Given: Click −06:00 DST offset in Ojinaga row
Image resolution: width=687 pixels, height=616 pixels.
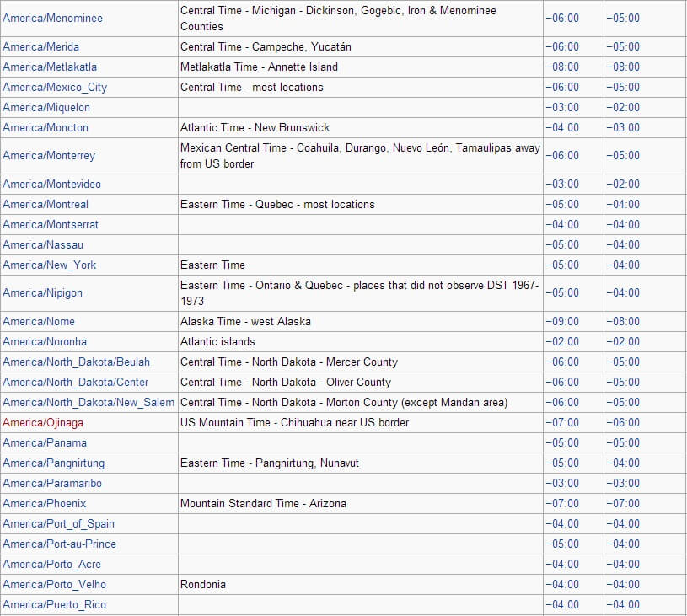Looking at the screenshot, I should (x=623, y=423).
